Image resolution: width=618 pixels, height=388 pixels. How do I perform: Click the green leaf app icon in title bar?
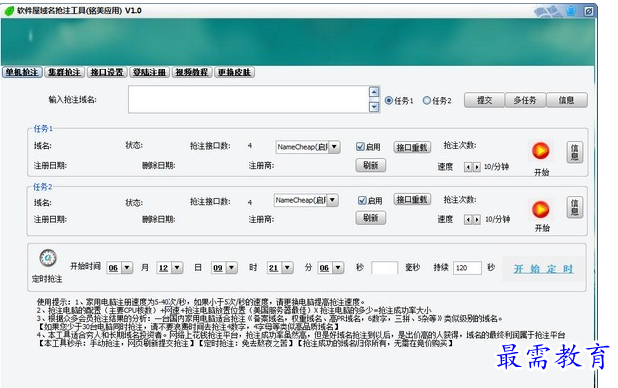pyautogui.click(x=9, y=11)
